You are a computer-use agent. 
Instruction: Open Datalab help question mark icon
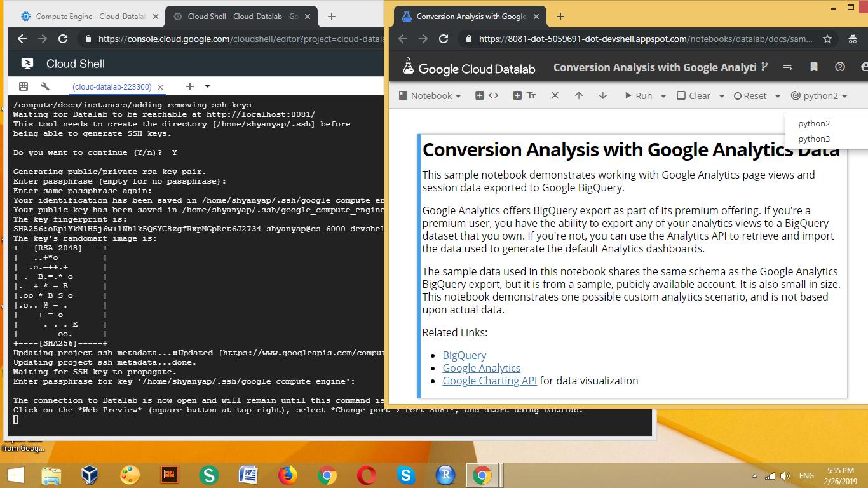840,67
